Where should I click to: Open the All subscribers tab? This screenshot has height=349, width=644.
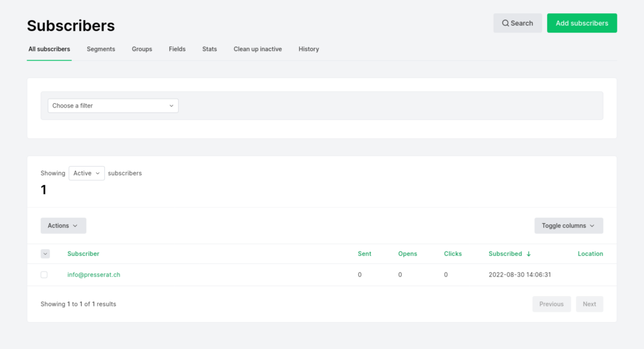[49, 49]
